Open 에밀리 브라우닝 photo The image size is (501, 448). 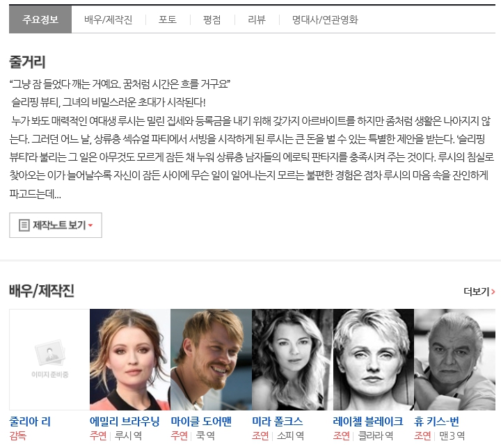pos(129,359)
